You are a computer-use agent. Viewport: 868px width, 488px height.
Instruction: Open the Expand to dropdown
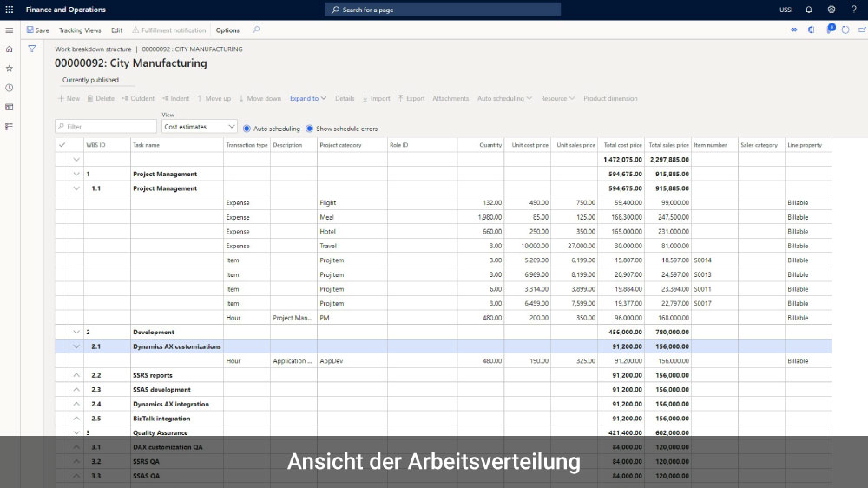tap(308, 99)
